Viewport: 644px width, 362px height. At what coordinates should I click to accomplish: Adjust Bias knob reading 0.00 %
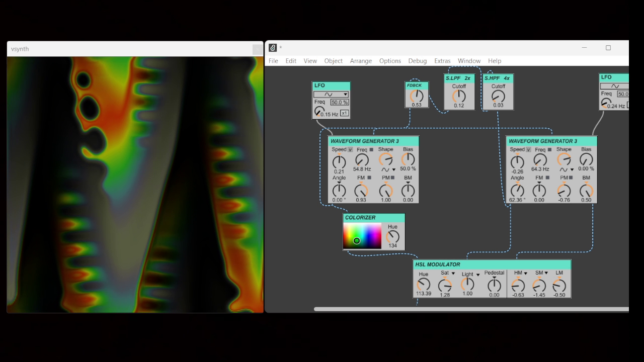[586, 159]
